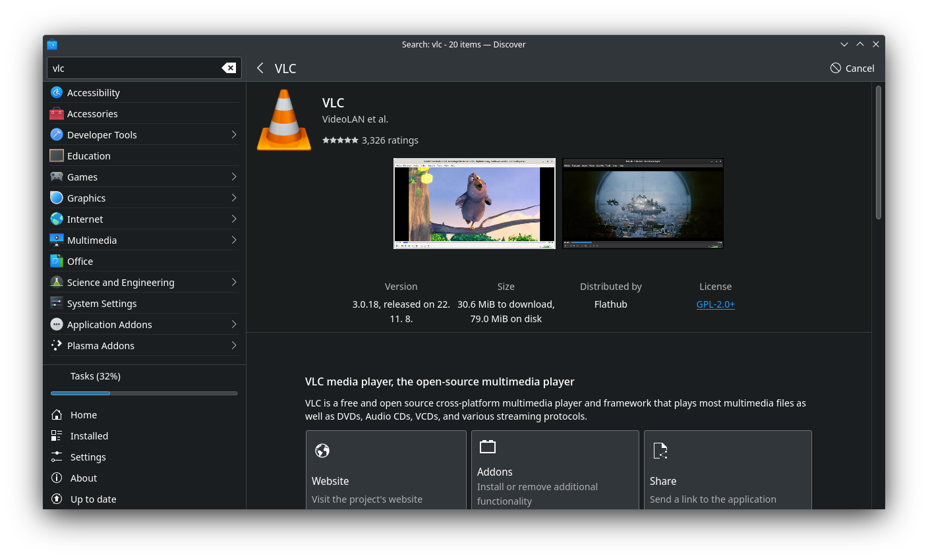Open the Big Buck Bunny screenshot
The width and height of the screenshot is (928, 560).
[475, 204]
